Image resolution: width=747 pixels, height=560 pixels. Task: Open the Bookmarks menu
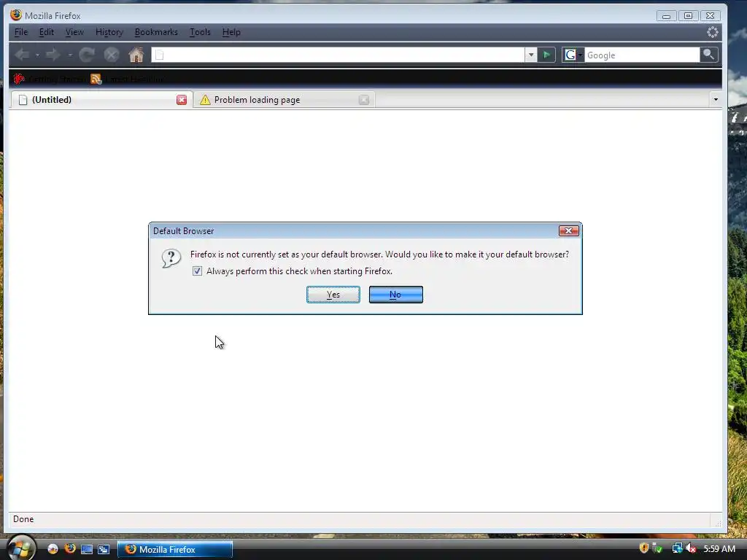pos(156,32)
